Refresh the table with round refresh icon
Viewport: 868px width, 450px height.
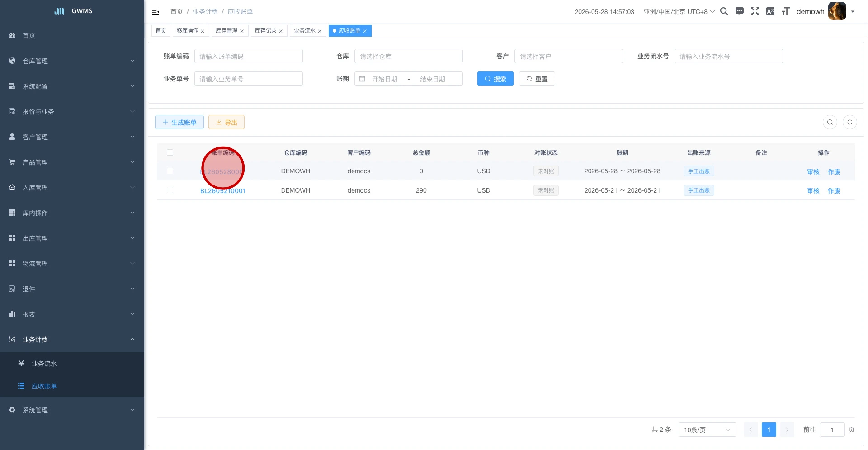click(850, 122)
